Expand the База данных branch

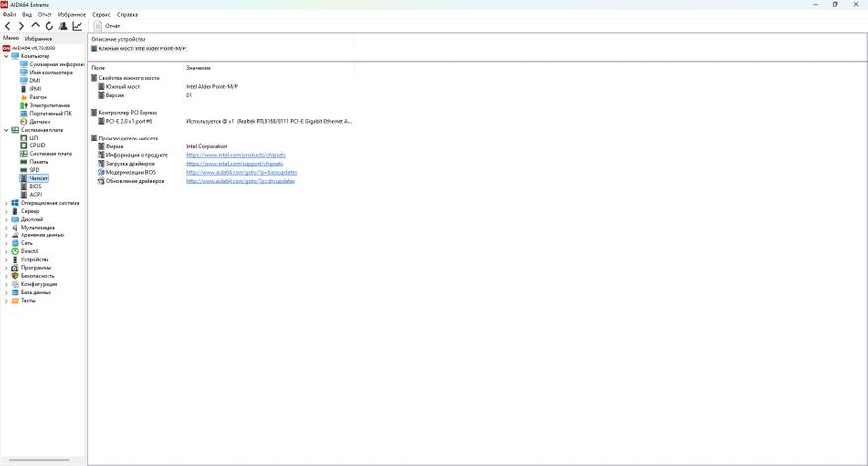click(x=6, y=292)
